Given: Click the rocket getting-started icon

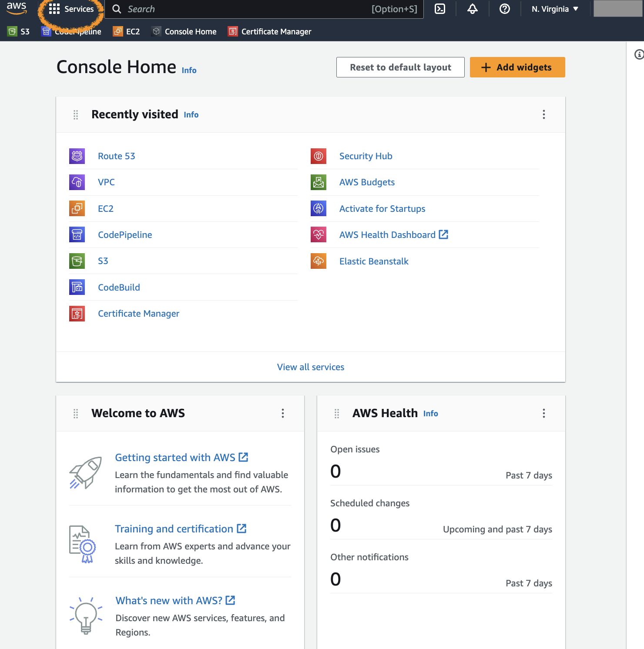Looking at the screenshot, I should (86, 473).
